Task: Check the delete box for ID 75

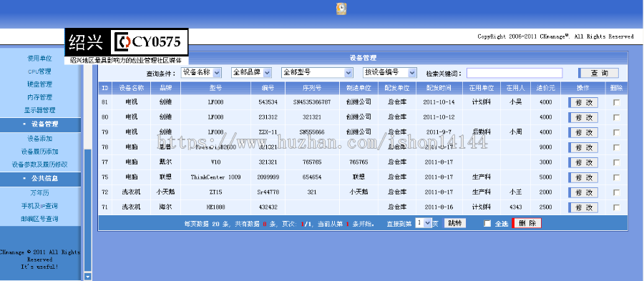Action: coord(617,177)
